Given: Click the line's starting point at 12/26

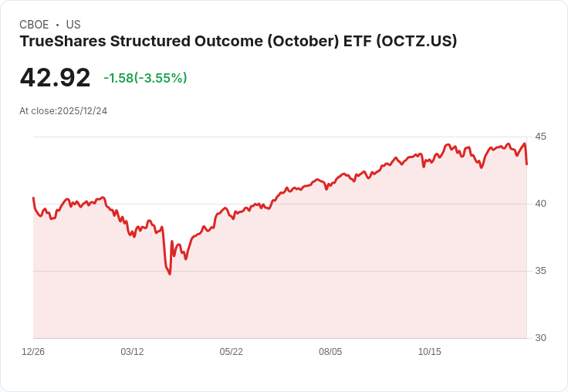Looking at the screenshot, I should [33, 198].
